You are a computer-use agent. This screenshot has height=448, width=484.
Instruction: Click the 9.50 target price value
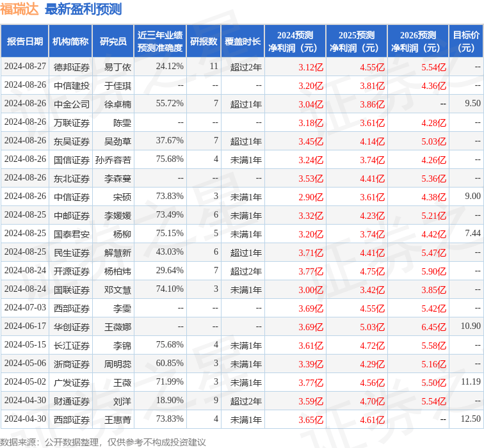[472, 104]
